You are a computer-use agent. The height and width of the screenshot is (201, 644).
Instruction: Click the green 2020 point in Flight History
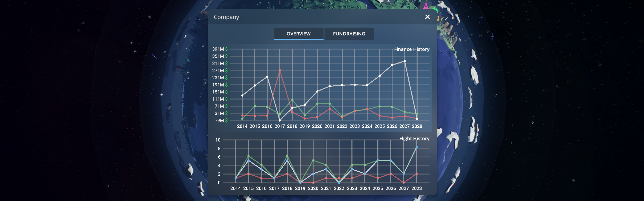[313, 160]
